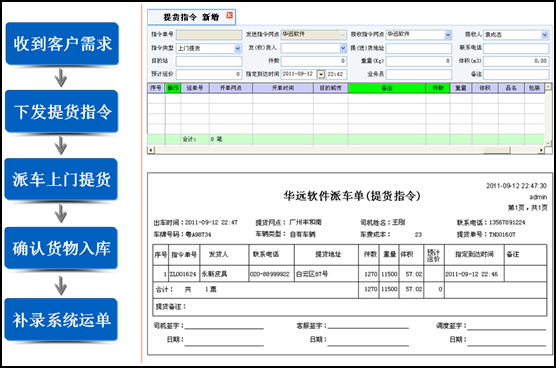
Task: Click the 提货备注 row in the report
Action: (x=350, y=307)
